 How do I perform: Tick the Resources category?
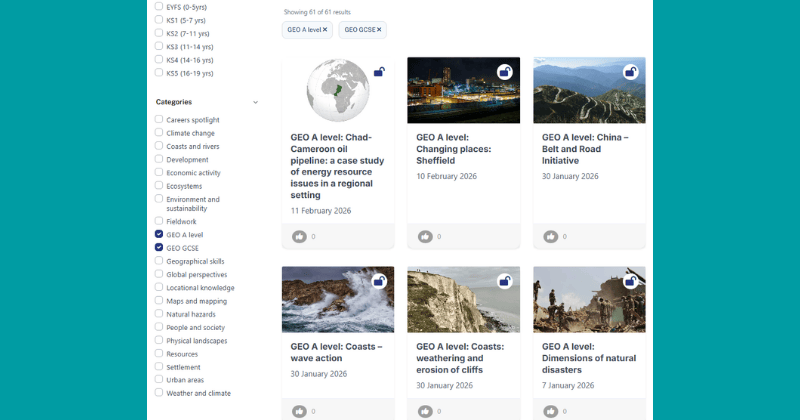(159, 353)
